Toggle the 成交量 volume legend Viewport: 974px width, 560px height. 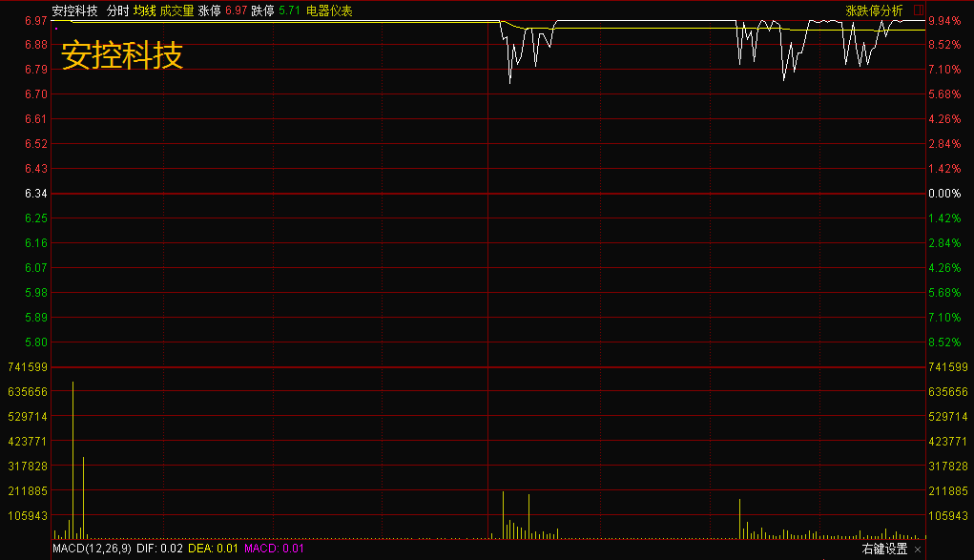pos(177,10)
